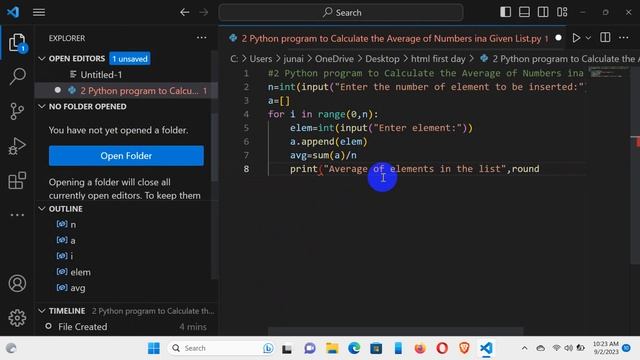
Task: Click the command center Search box
Action: click(x=341, y=13)
